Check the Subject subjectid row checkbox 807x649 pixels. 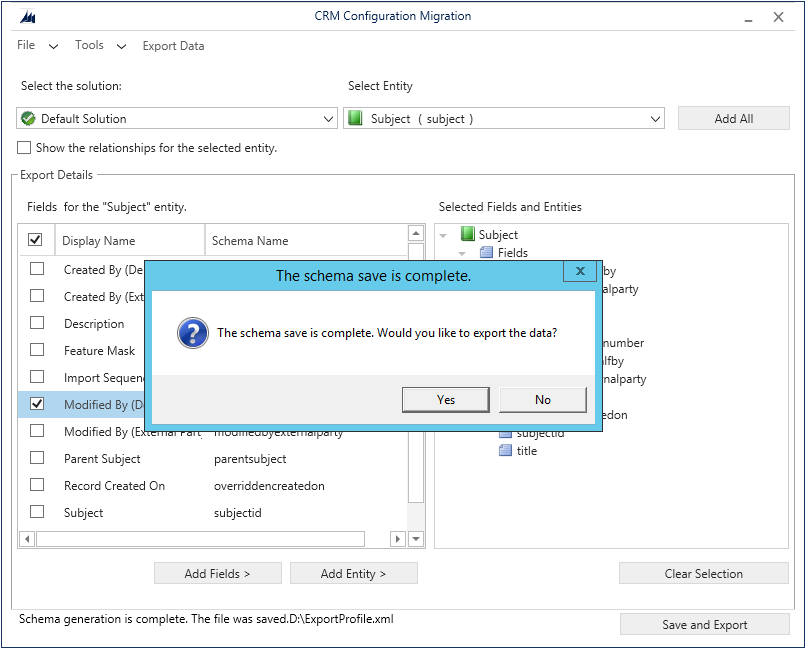click(37, 512)
